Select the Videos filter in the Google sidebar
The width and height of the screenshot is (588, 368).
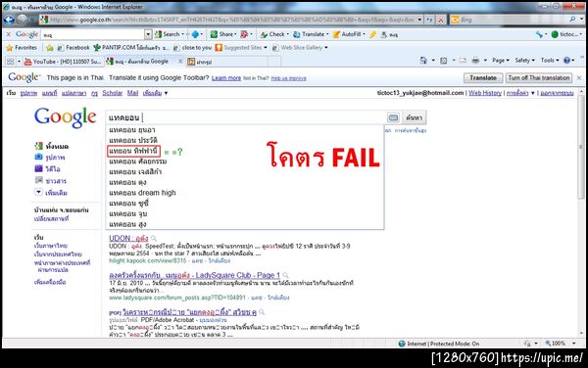[48, 169]
